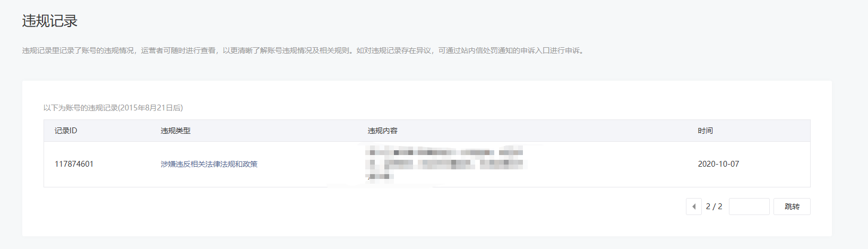Click 了解账号违规情况及相关规则 phrase in description
The width and height of the screenshot is (868, 249).
coord(300,50)
